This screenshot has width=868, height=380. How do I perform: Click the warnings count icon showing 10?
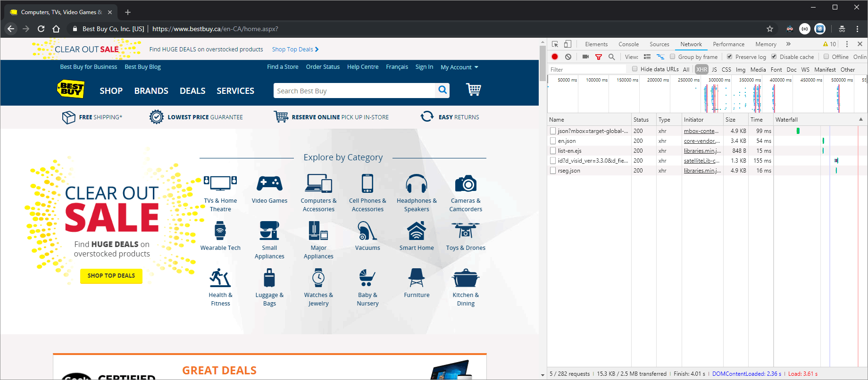click(829, 44)
